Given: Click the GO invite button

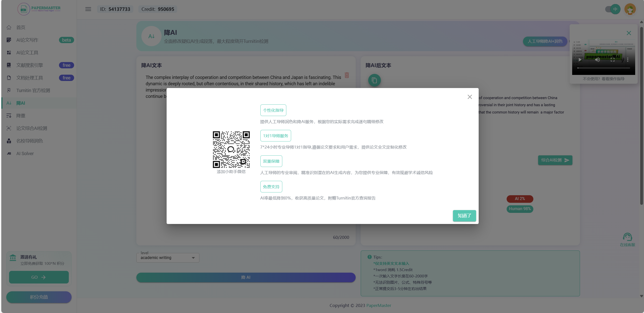Looking at the screenshot, I should 39,277.
